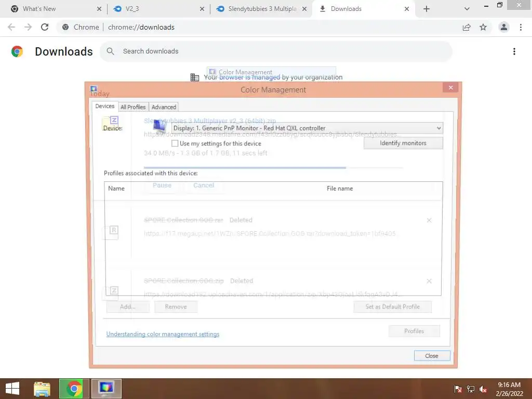Bookmark this page with the star

[483, 27]
